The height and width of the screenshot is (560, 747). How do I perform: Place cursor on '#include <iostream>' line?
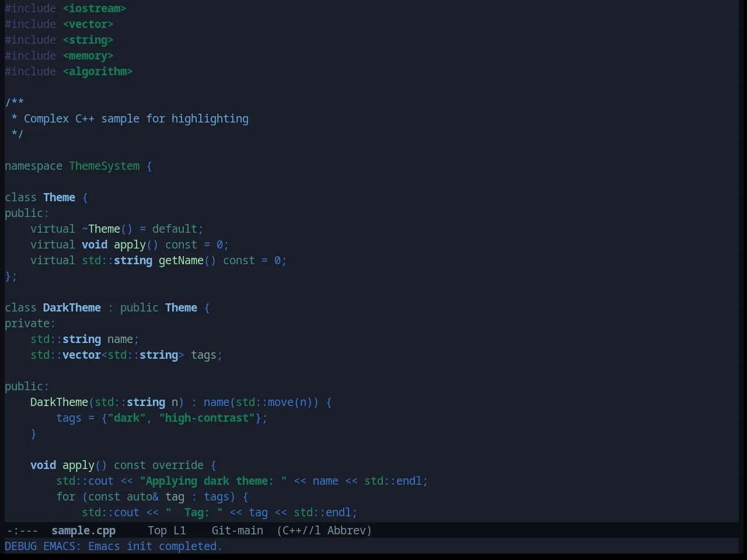(x=65, y=8)
